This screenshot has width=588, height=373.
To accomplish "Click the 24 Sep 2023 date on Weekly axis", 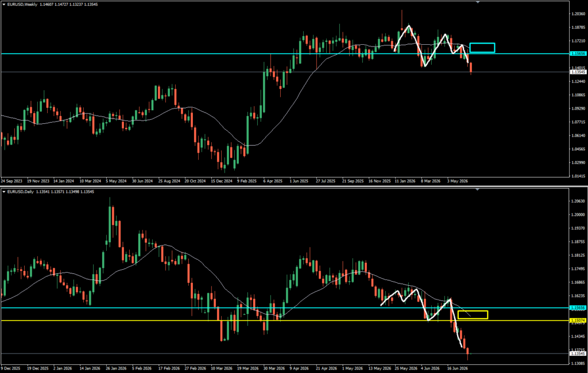I will point(11,181).
